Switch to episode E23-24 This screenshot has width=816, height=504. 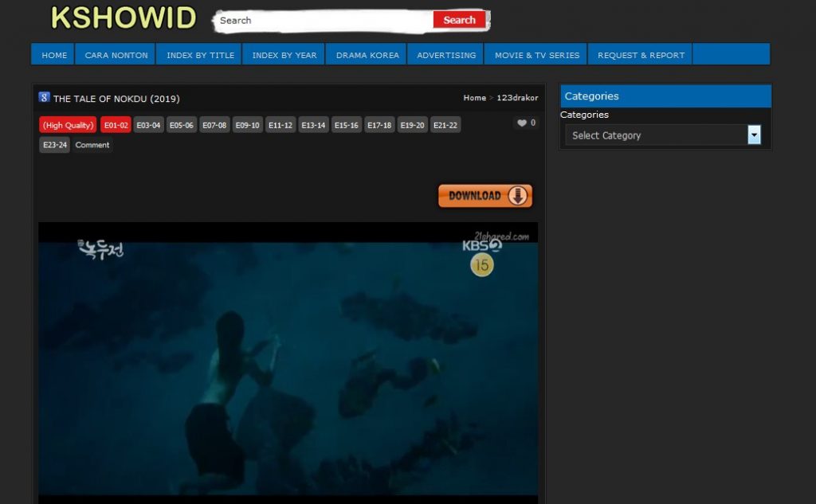pyautogui.click(x=54, y=145)
